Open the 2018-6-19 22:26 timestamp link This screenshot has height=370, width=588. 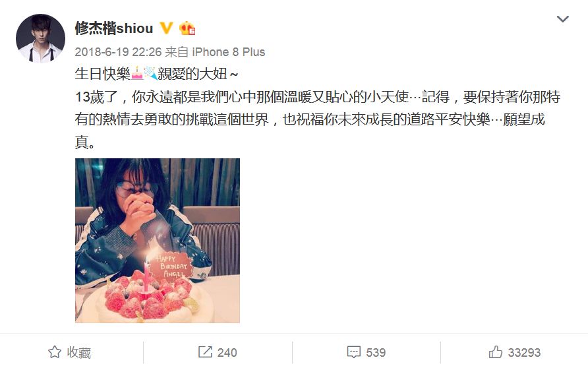tap(118, 52)
